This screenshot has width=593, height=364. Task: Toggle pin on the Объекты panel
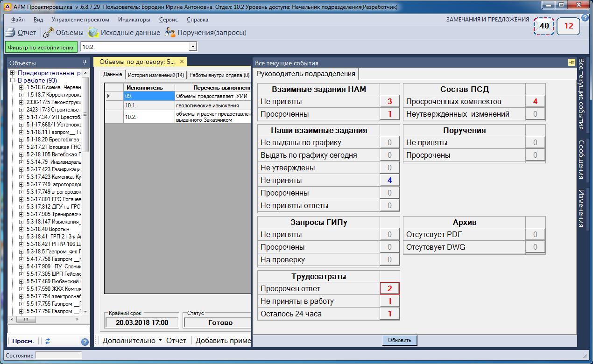(x=85, y=62)
